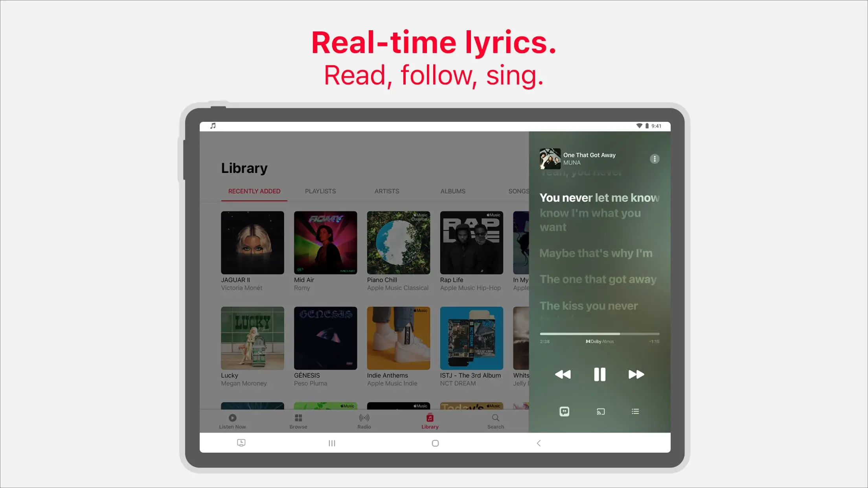Tap the pause button to stop playback
Image resolution: width=868 pixels, height=488 pixels.
(x=599, y=374)
